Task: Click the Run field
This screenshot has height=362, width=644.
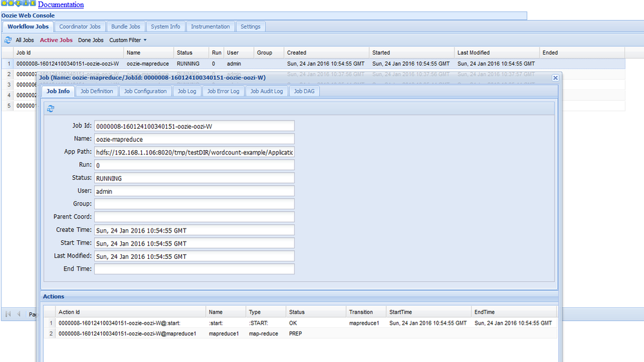Action: click(194, 165)
